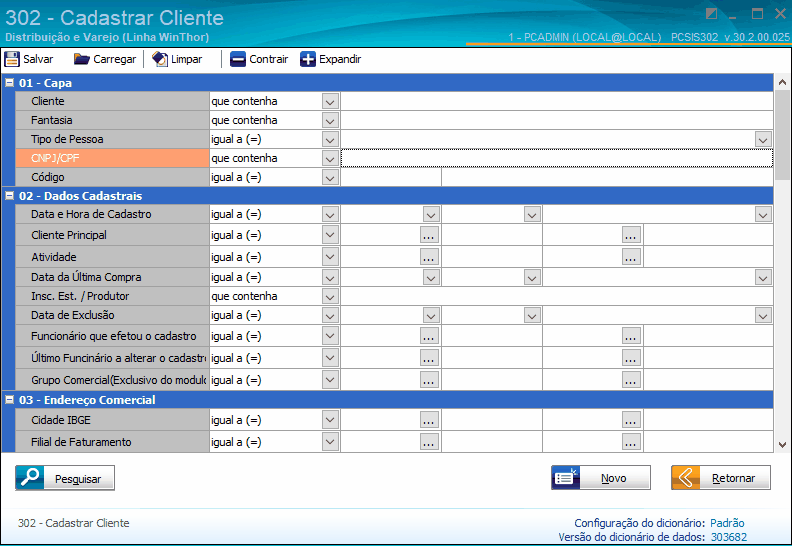The width and height of the screenshot is (792, 546).
Task: Open second lookup button for Atividade
Action: click(x=631, y=257)
